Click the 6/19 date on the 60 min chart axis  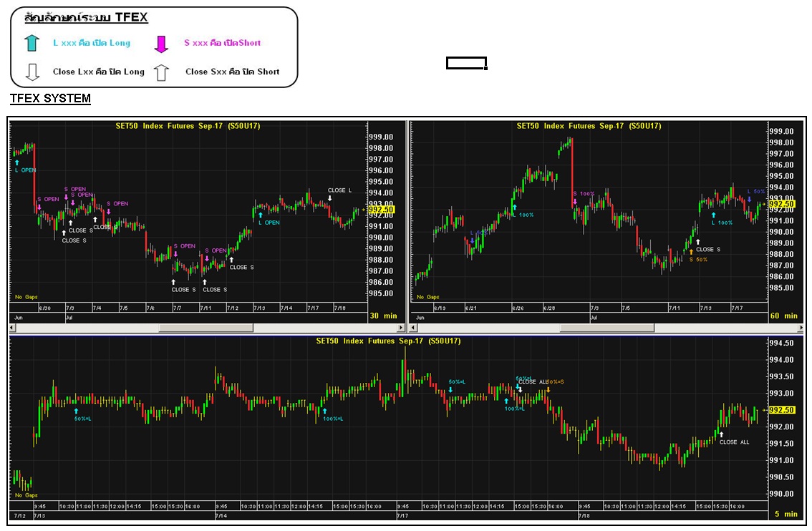[440, 308]
